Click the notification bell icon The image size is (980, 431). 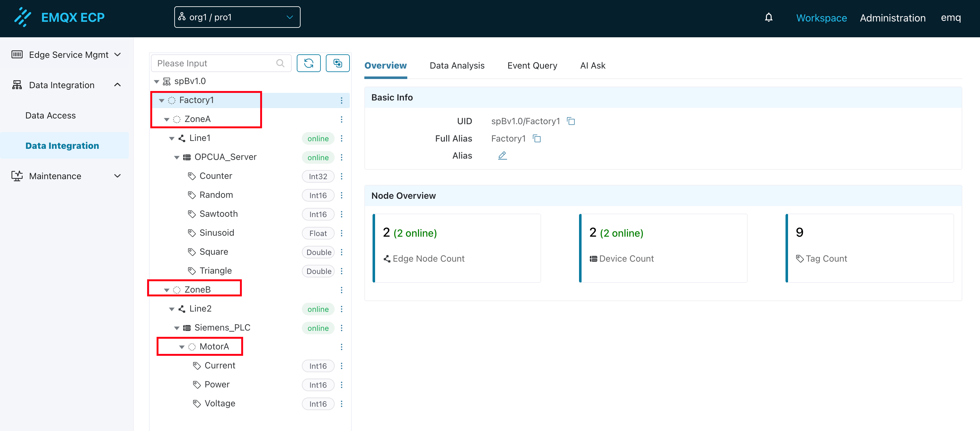[x=768, y=17]
